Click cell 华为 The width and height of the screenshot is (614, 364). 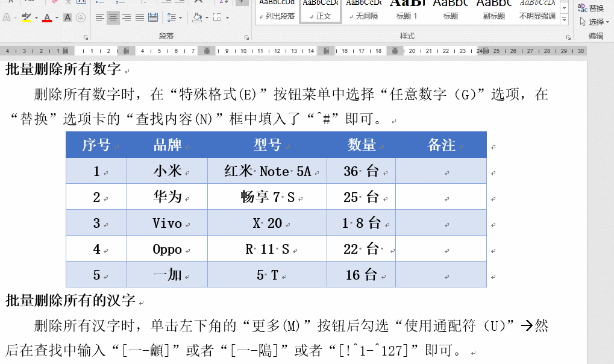(168, 197)
